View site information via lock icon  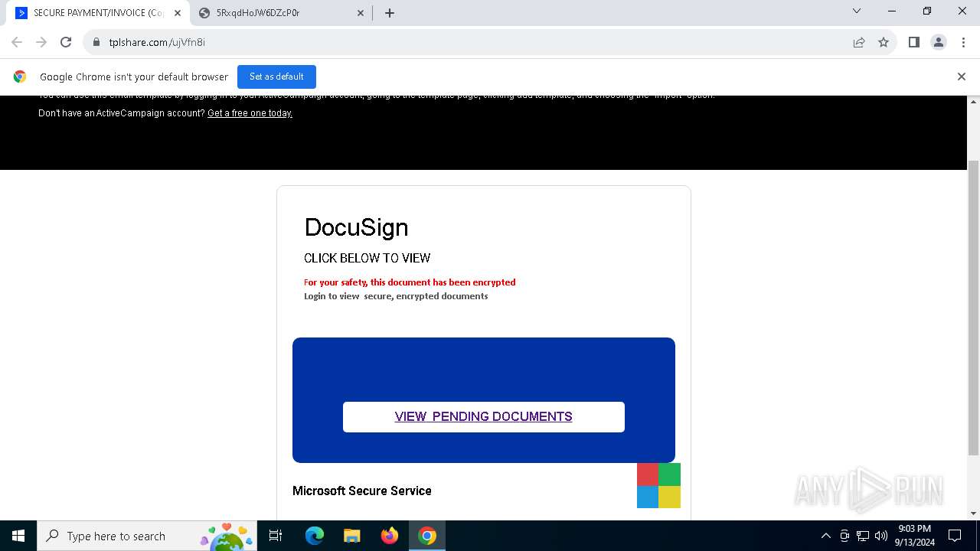[96, 42]
